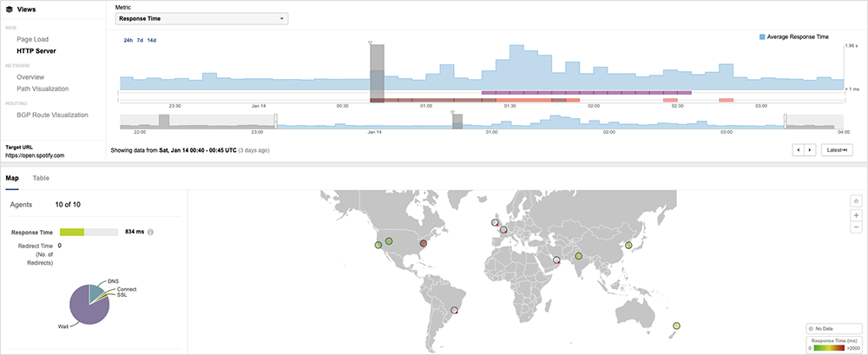Open the Path Visualization view
The height and width of the screenshot is (355, 868).
click(43, 89)
